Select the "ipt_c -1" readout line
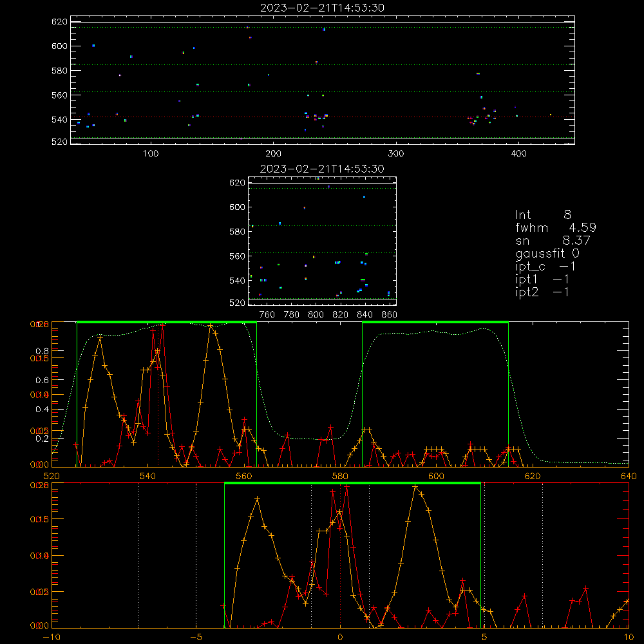This screenshot has height=644, width=644. pos(545,267)
